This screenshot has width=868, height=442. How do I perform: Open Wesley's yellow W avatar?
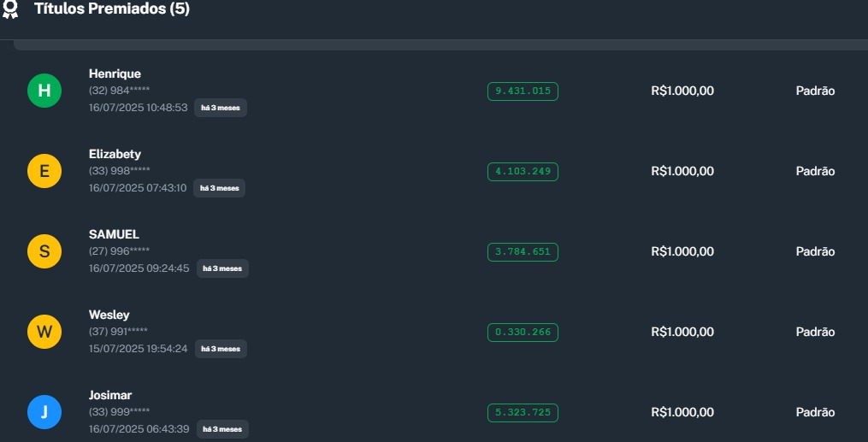[44, 332]
